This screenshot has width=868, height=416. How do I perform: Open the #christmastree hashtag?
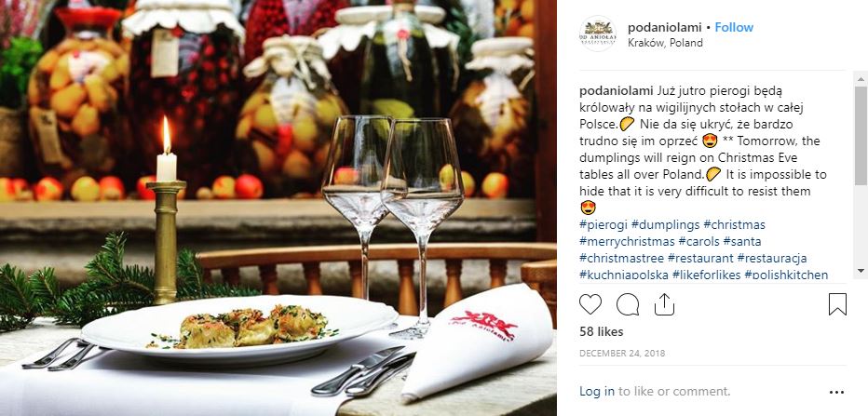tap(621, 258)
